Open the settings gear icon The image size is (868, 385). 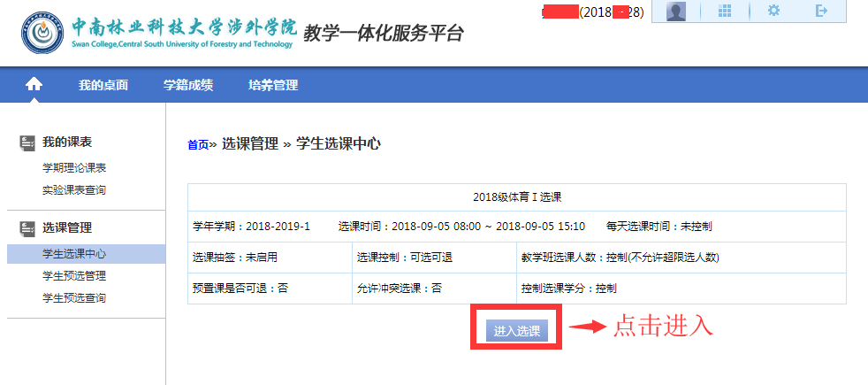pos(773,11)
